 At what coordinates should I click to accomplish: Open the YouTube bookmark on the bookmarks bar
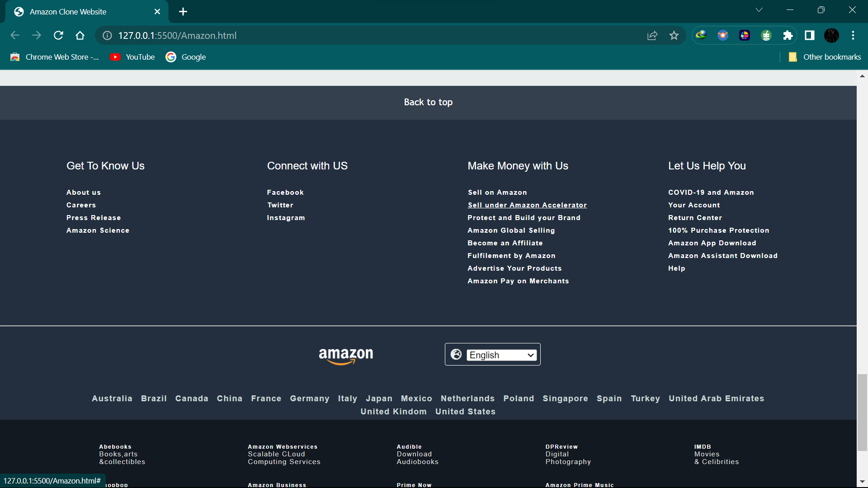(x=132, y=57)
